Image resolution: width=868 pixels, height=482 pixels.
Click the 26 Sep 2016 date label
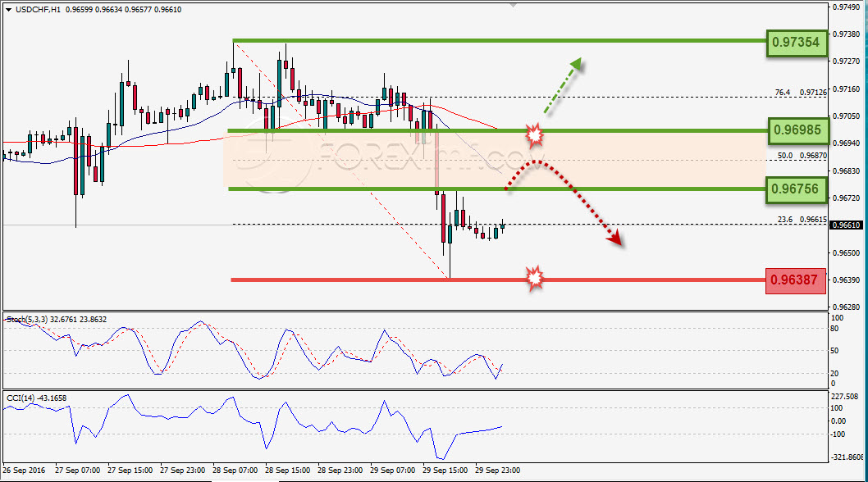(24, 471)
